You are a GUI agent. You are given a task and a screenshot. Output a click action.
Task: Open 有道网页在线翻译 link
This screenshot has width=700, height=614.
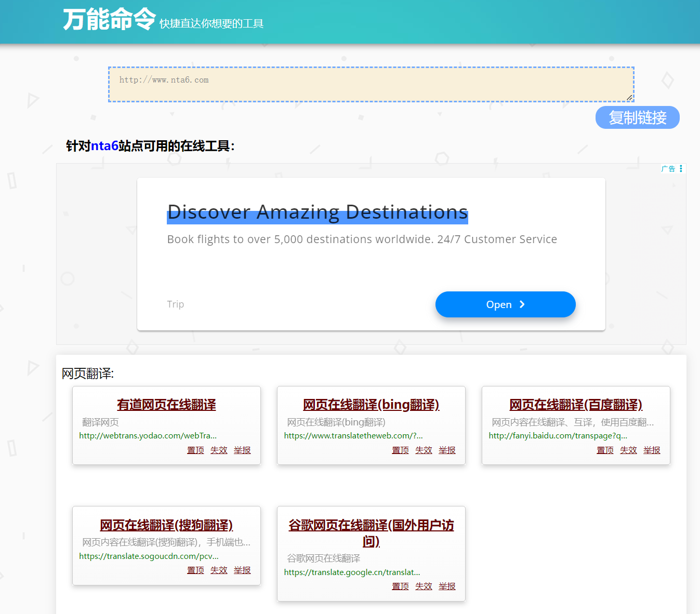pyautogui.click(x=166, y=405)
